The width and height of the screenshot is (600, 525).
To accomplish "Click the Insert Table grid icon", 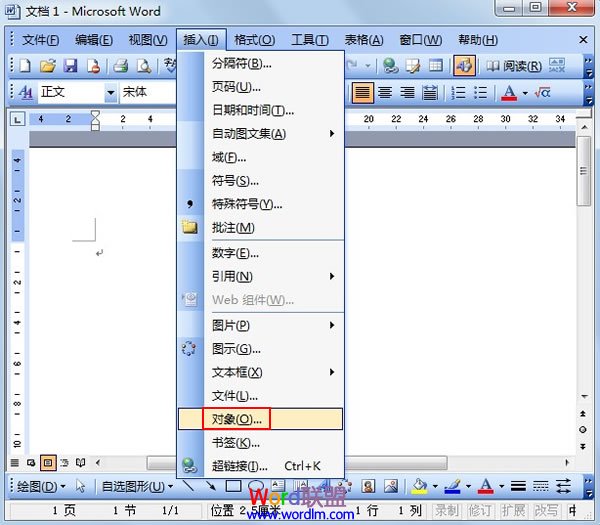I will click(435, 65).
